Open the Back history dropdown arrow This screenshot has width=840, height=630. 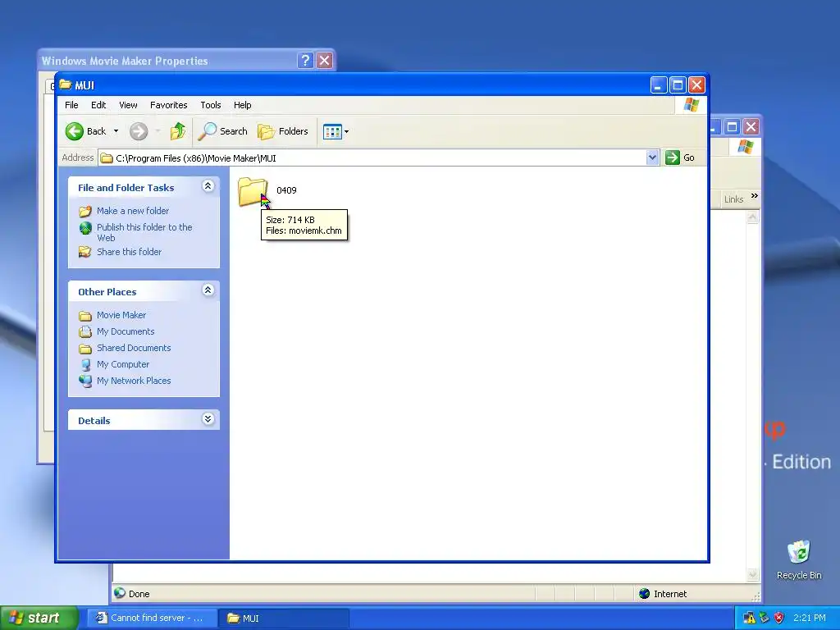[116, 131]
